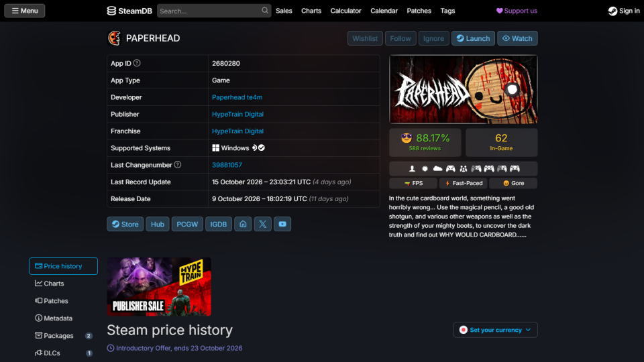
Task: Select the Price history tab
Action: tap(63, 266)
